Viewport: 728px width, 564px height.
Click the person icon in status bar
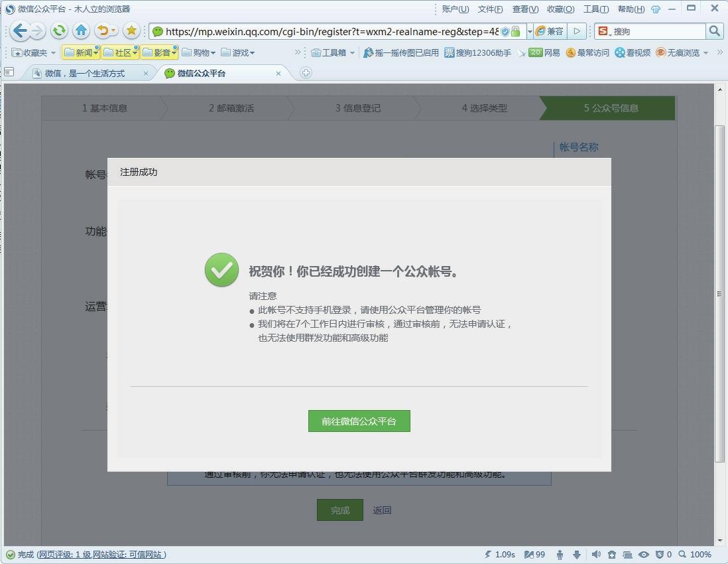[560, 554]
